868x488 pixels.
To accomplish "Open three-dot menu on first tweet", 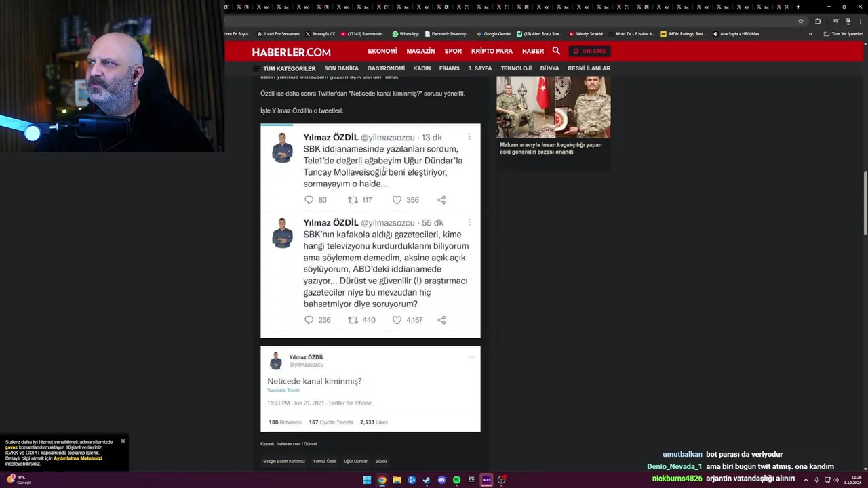I will pyautogui.click(x=469, y=137).
